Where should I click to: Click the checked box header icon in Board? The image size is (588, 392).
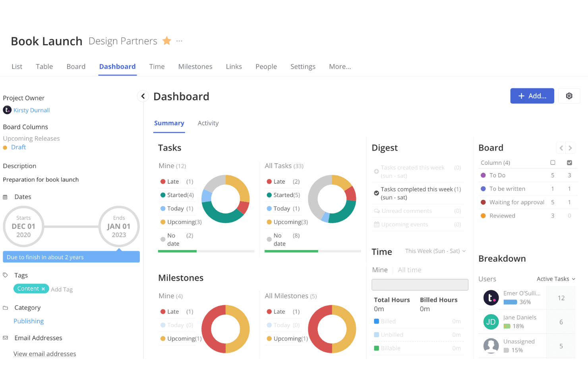(x=569, y=162)
